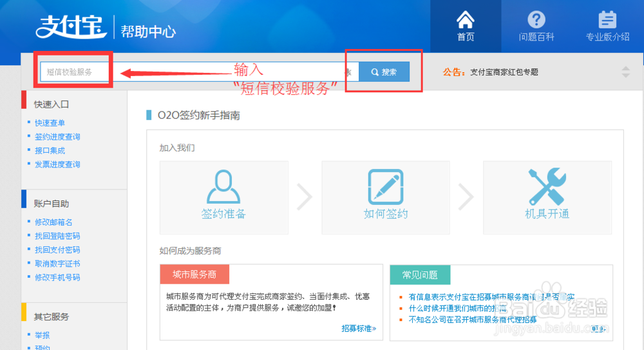644x350 pixels.
Task: Click the announcement down arrow
Action: click(x=625, y=75)
